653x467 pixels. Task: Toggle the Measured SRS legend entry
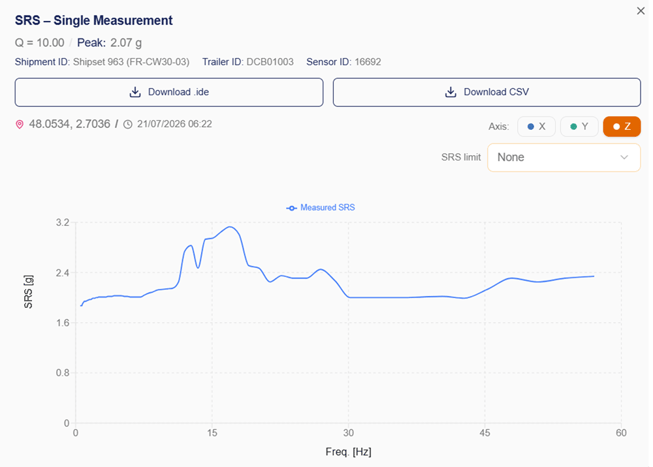(321, 207)
